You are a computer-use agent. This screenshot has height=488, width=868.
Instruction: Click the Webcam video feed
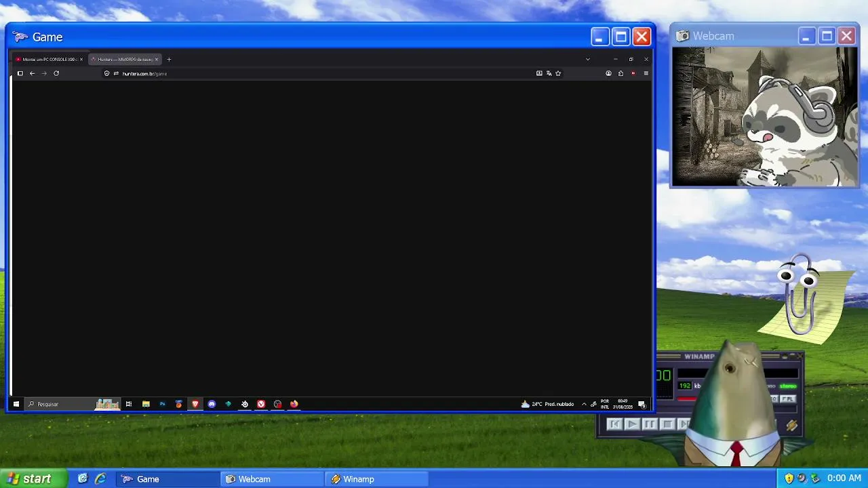click(765, 117)
